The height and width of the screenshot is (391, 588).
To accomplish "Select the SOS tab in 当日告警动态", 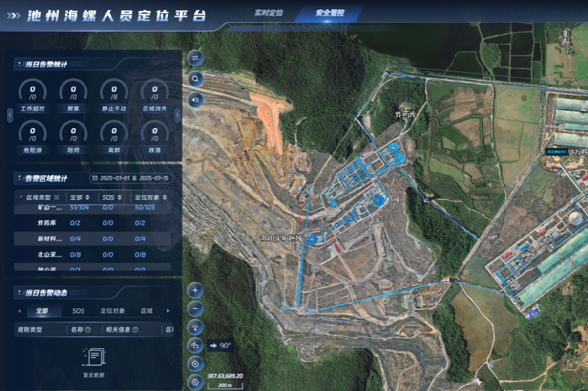I will click(78, 311).
